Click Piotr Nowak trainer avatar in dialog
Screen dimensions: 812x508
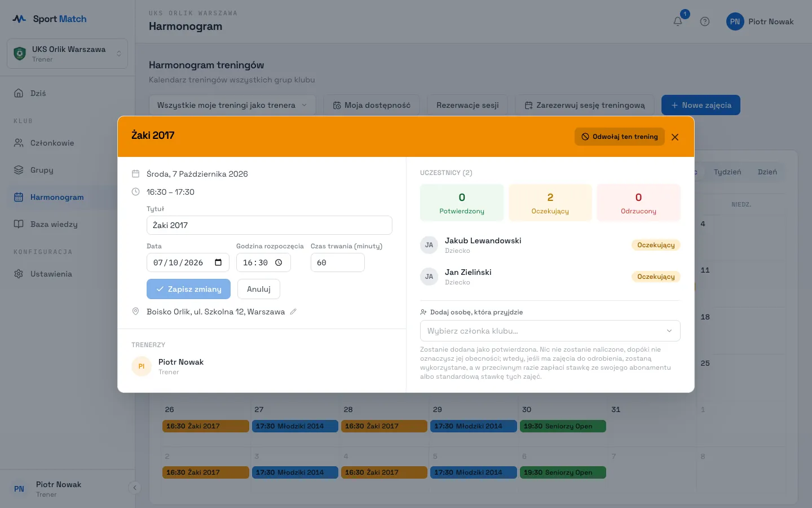(142, 366)
